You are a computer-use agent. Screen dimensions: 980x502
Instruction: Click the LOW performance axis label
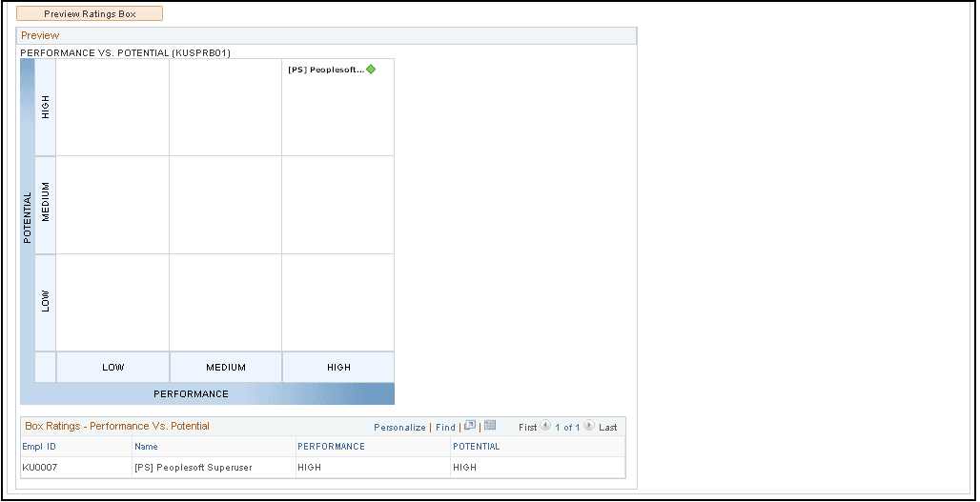click(113, 368)
